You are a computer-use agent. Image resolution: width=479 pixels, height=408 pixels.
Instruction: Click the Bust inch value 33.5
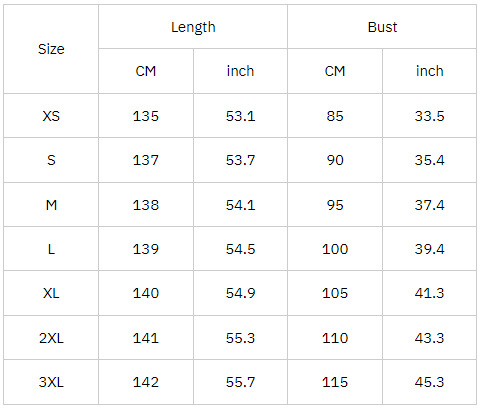[x=429, y=116]
